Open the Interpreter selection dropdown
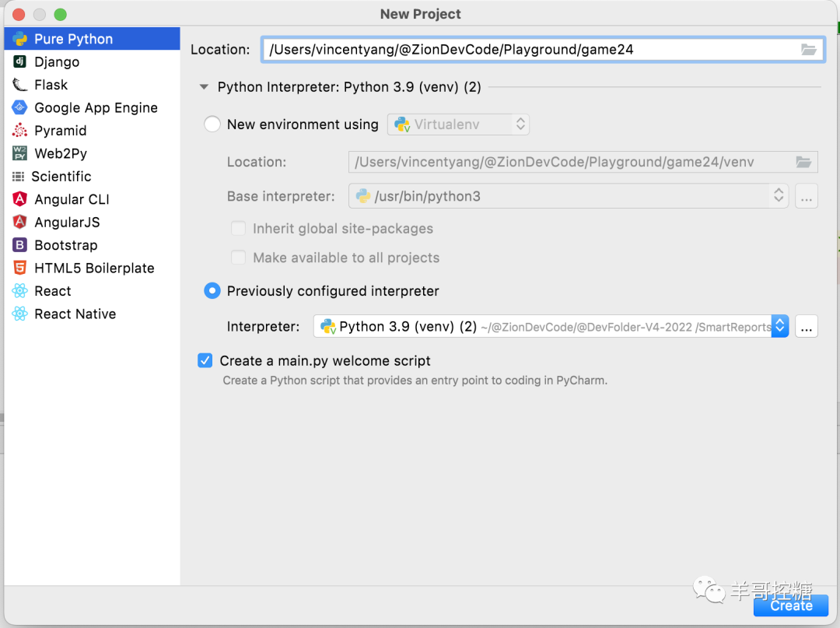840x628 pixels. pos(551,326)
